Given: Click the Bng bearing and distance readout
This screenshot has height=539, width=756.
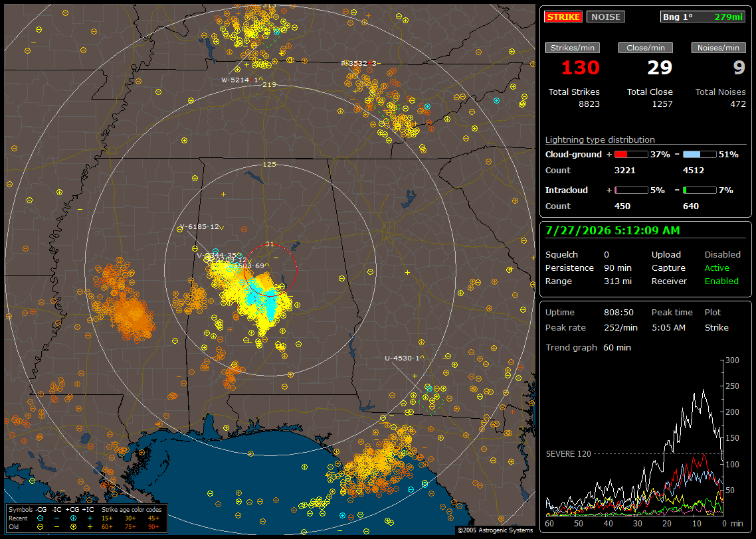Looking at the screenshot, I should click(702, 17).
